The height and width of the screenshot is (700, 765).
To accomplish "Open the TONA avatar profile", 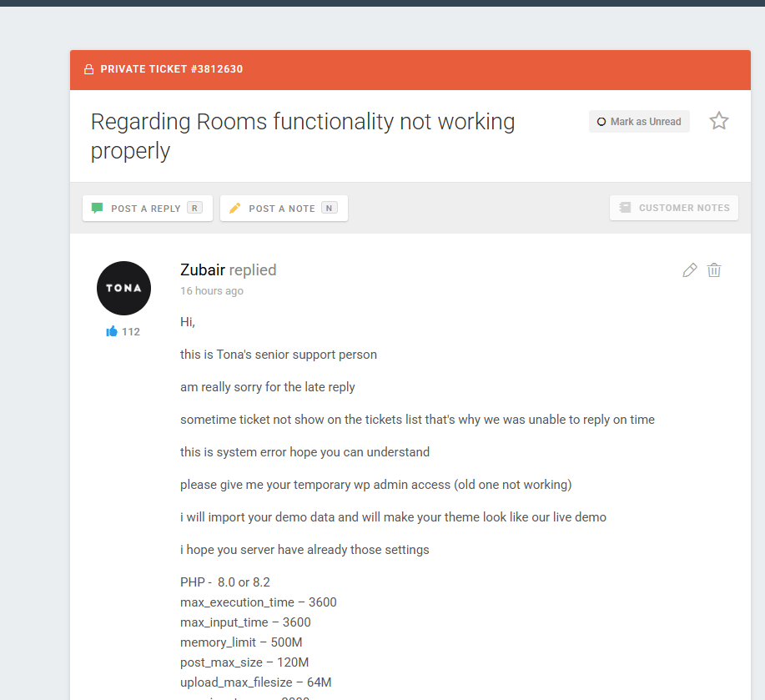I will pos(124,289).
